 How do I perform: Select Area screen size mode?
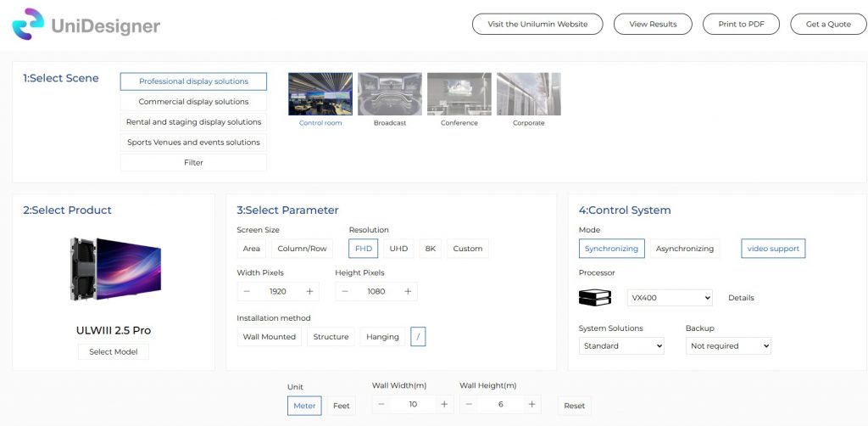click(x=251, y=249)
